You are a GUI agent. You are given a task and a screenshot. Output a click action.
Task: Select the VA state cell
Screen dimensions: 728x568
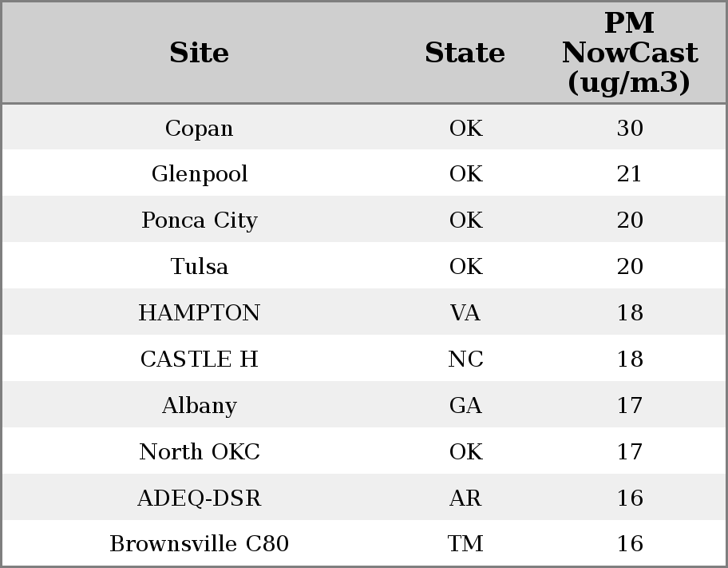(x=465, y=312)
